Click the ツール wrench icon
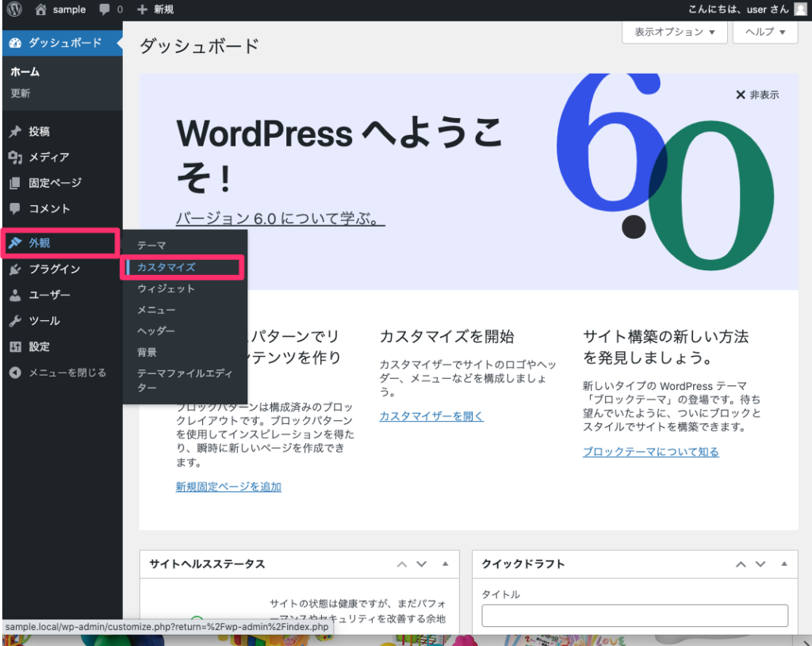This screenshot has width=812, height=646. tap(15, 321)
